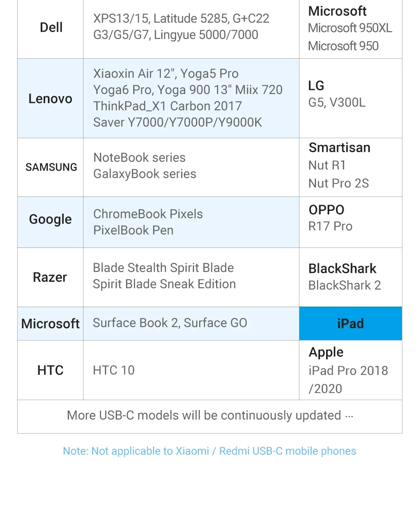Click the OPPO R17 Pro entry
Screen dimensions: 420x518
click(x=330, y=226)
